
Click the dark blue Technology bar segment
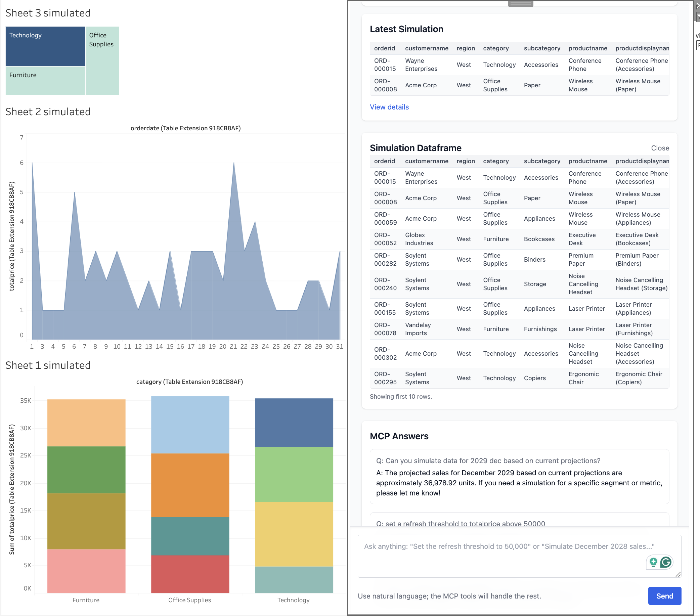point(294,422)
